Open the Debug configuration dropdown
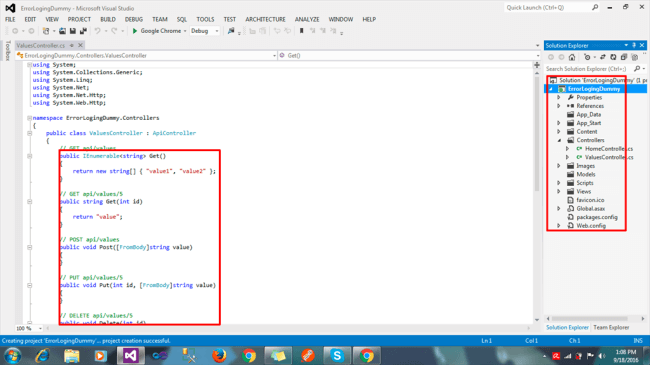This screenshot has height=365, width=650. [x=205, y=31]
